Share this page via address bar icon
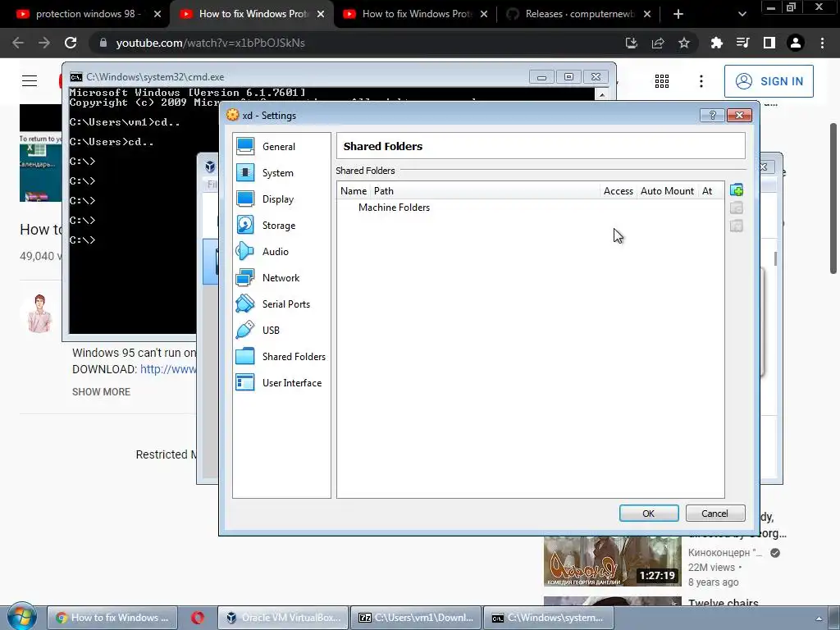This screenshot has height=630, width=840. point(658,43)
